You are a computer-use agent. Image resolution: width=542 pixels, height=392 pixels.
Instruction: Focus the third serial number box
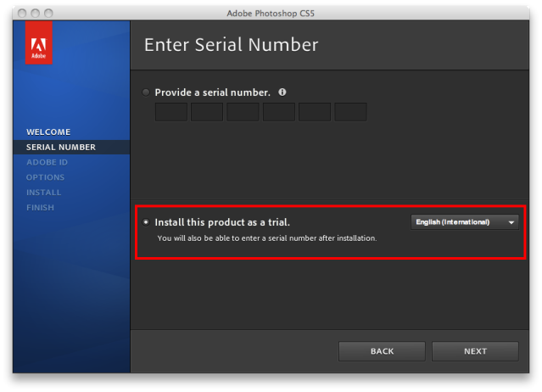[x=243, y=112]
